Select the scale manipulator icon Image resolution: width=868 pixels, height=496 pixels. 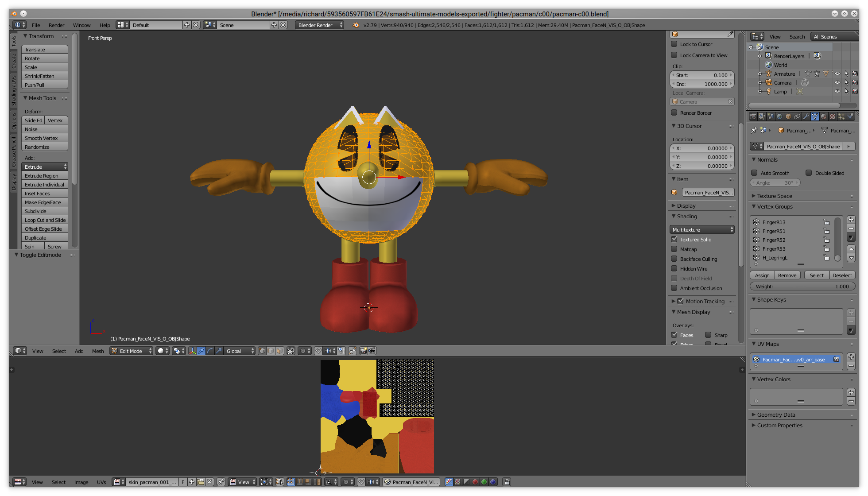(x=219, y=351)
